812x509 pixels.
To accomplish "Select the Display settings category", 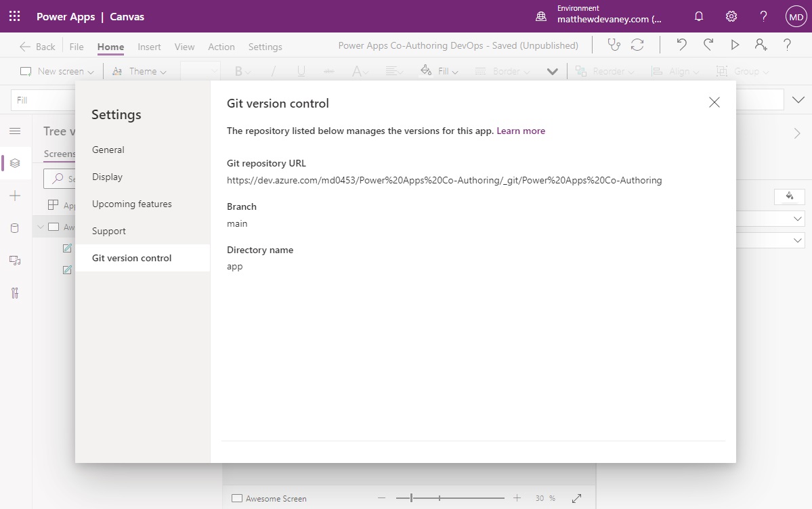I will pyautogui.click(x=108, y=177).
